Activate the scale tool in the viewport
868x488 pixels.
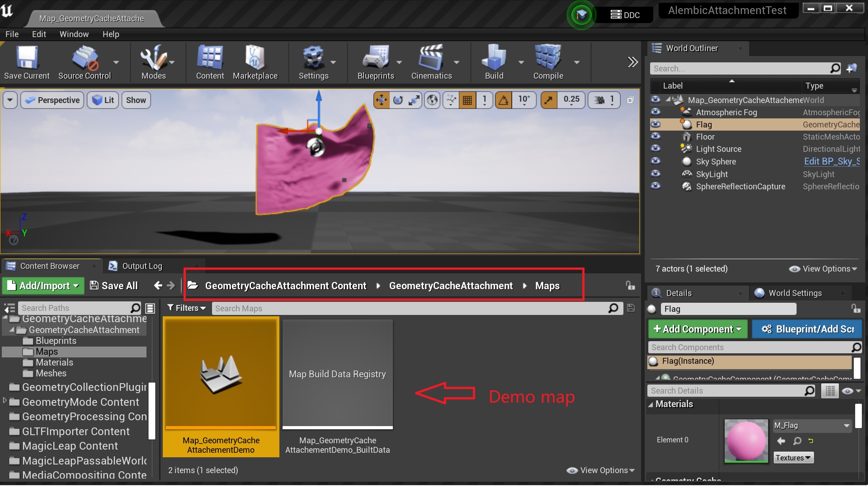point(414,100)
